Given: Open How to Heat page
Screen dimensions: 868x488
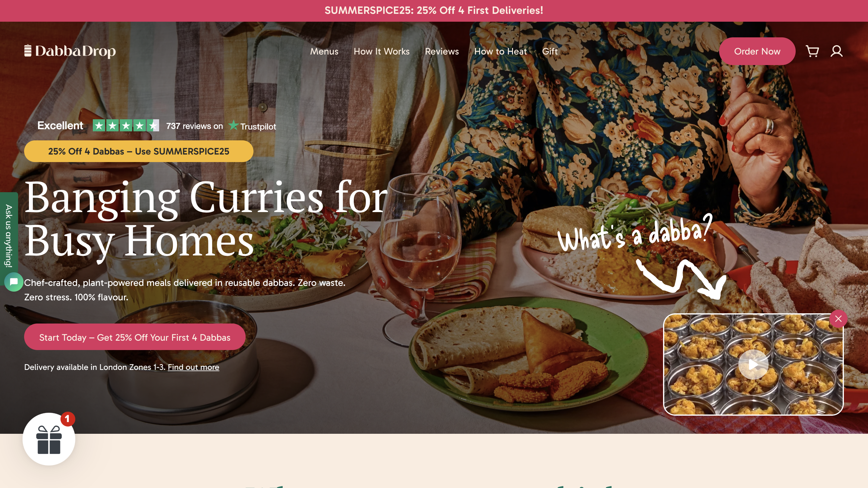Looking at the screenshot, I should [x=500, y=51].
